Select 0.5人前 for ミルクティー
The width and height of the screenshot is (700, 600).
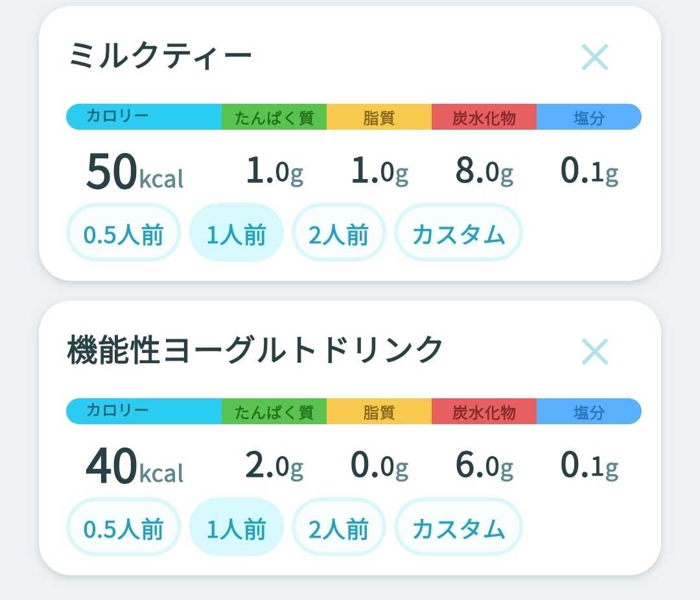point(124,233)
